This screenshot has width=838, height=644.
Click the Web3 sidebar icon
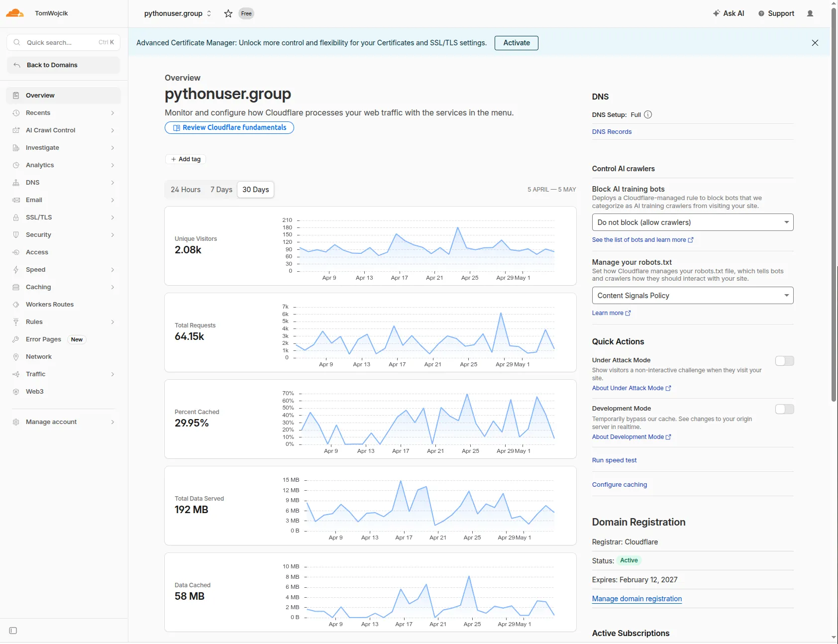click(16, 392)
